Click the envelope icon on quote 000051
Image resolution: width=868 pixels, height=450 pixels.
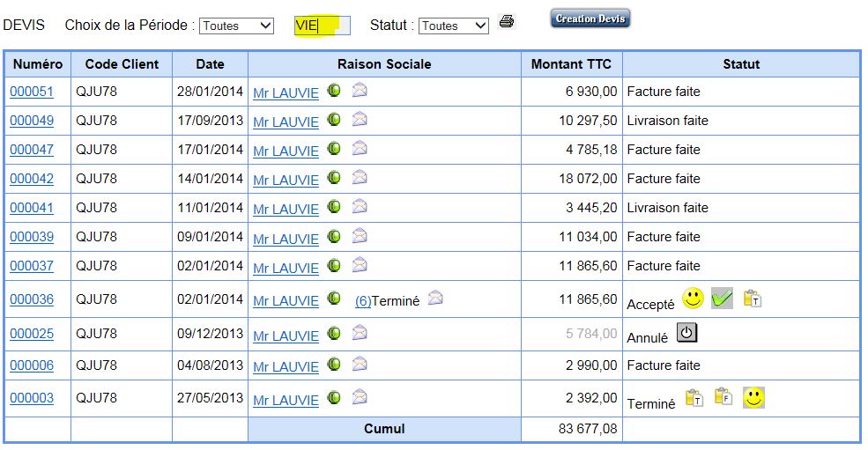(360, 90)
